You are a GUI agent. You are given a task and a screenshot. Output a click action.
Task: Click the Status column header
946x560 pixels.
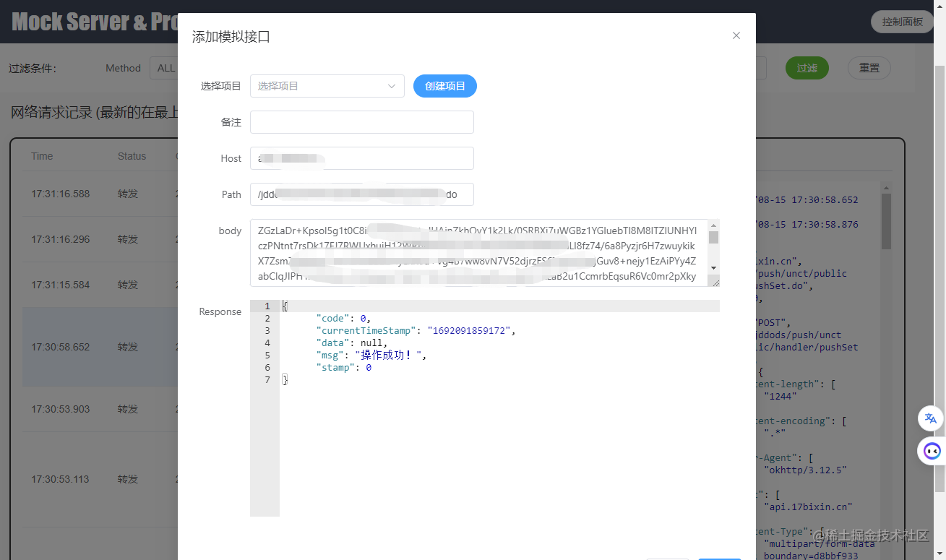coord(132,156)
